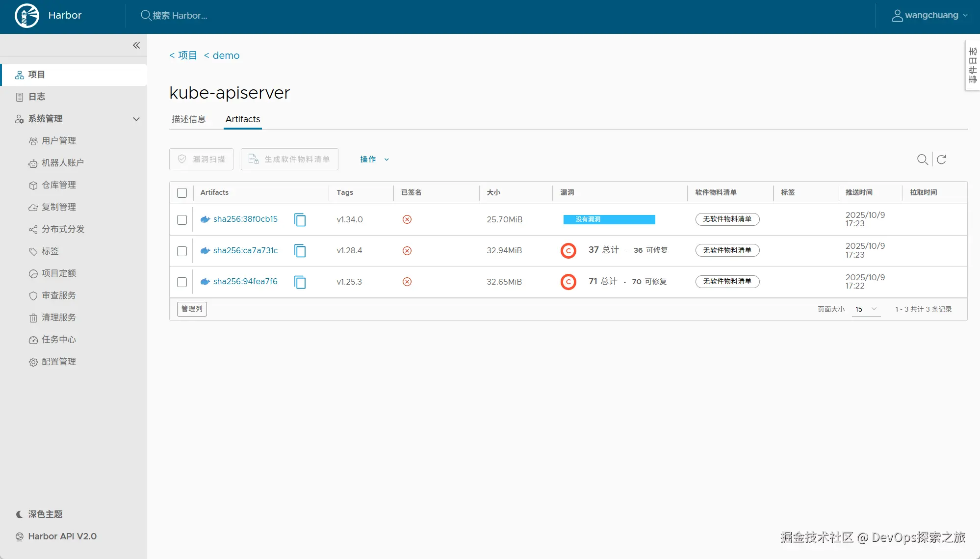Click the refresh icon above table

click(x=941, y=160)
